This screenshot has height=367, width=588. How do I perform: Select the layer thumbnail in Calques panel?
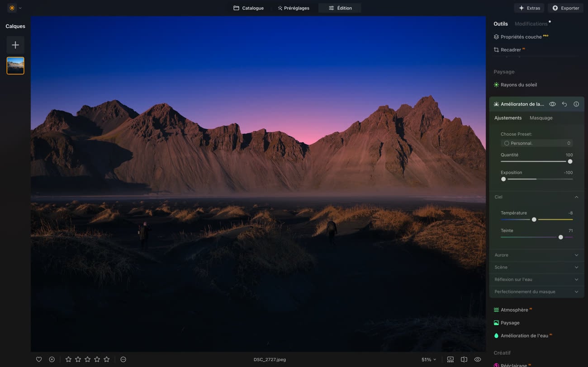15,66
